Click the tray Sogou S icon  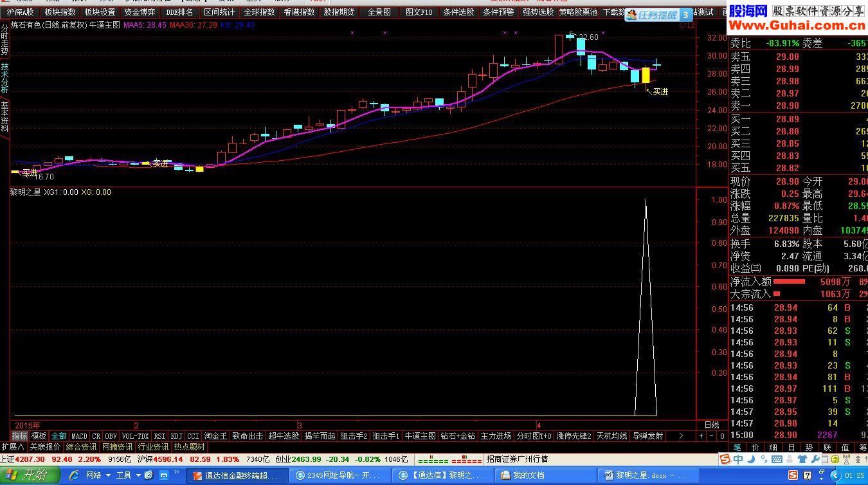[793, 475]
